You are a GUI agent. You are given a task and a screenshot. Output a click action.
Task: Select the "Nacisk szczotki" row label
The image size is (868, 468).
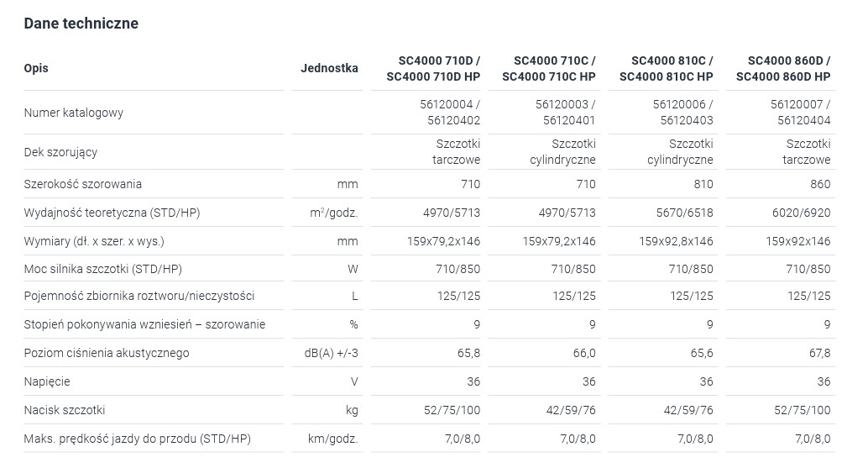(x=65, y=410)
